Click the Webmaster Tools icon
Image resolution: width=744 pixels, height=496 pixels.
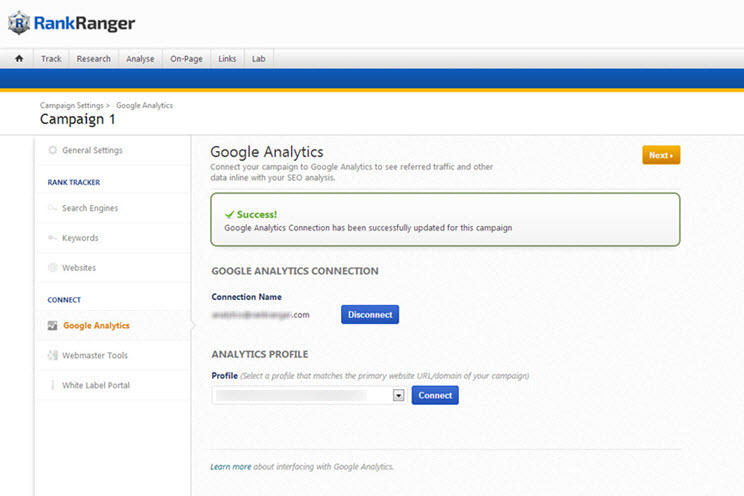click(53, 355)
